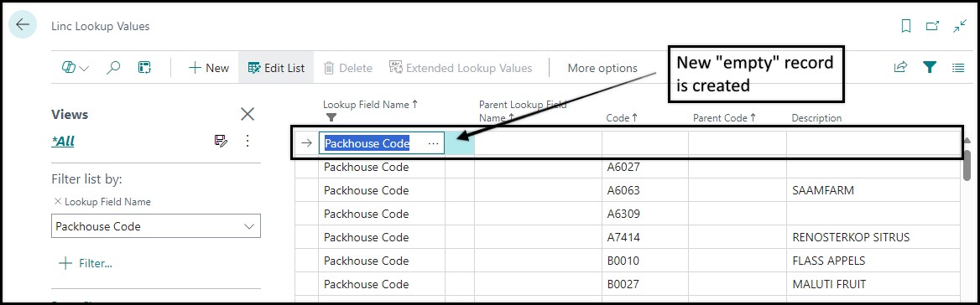Click the Analyze view toggle icon
The width and height of the screenshot is (980, 305).
[144, 67]
